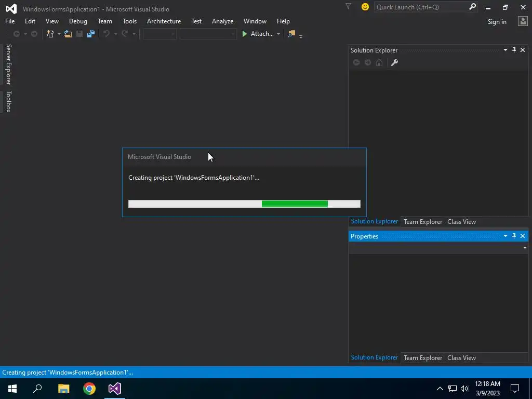Viewport: 532px width, 399px height.
Task: Open the Help menu
Action: (283, 21)
